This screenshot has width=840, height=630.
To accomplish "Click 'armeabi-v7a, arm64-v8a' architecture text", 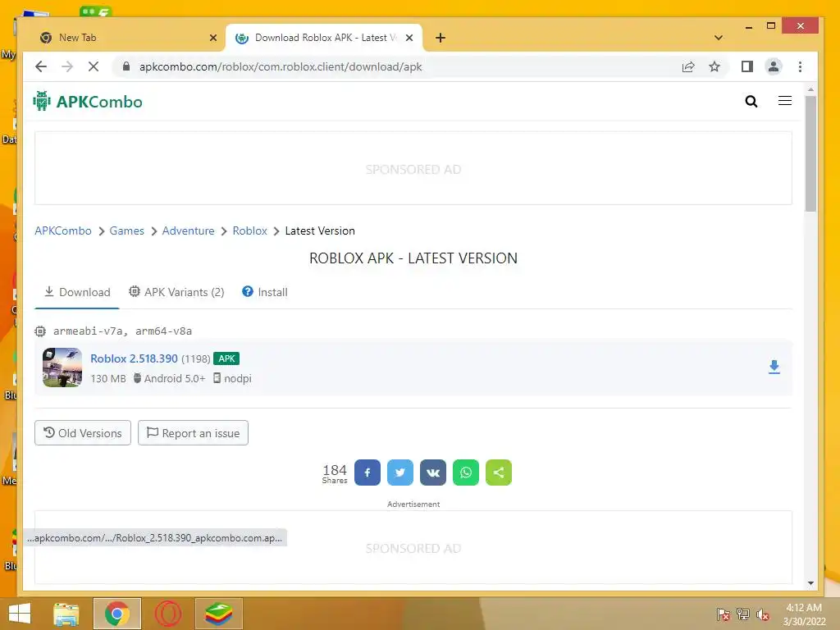I will 122,331.
